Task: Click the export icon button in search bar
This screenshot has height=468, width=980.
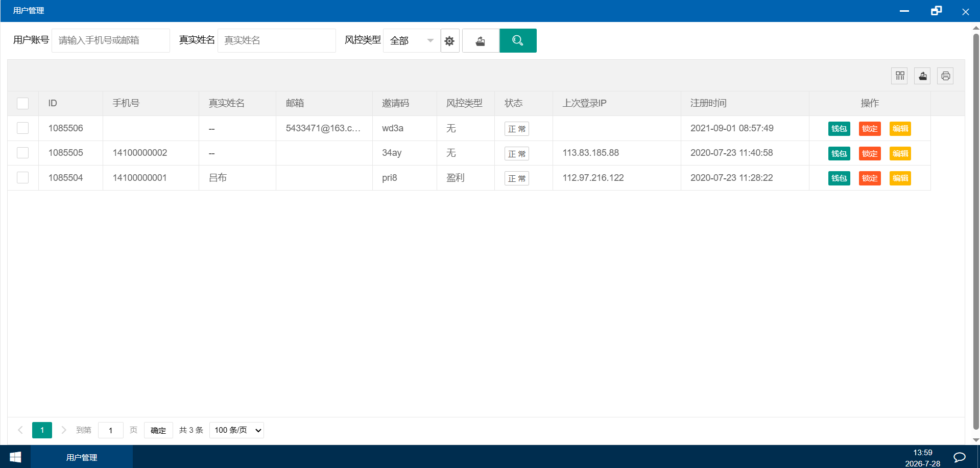Action: tap(481, 41)
